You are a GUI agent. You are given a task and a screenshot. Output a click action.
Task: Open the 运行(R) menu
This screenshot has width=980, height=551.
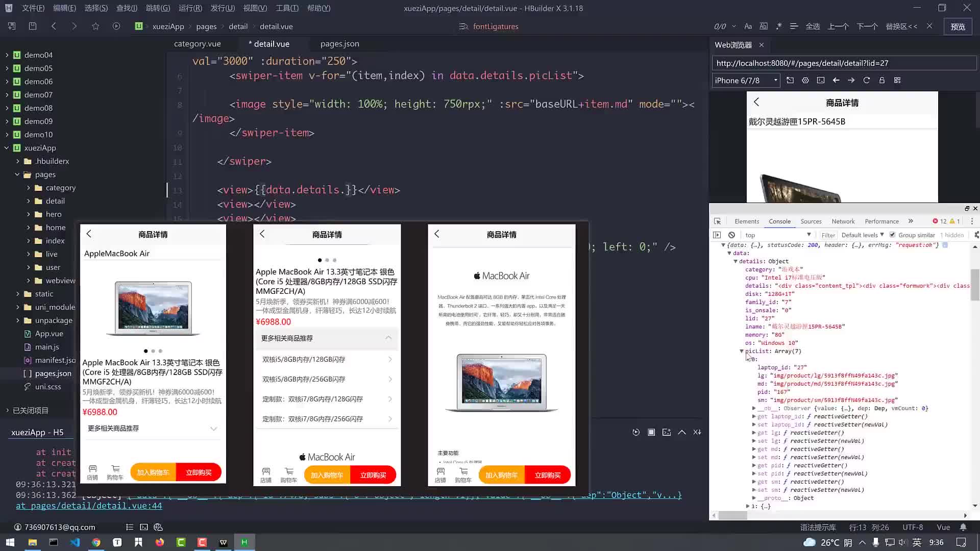click(190, 8)
